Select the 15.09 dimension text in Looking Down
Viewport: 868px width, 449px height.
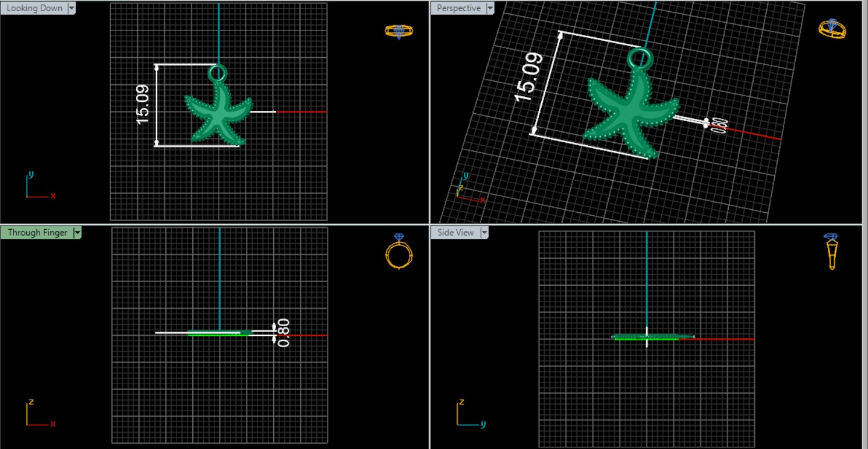point(143,105)
